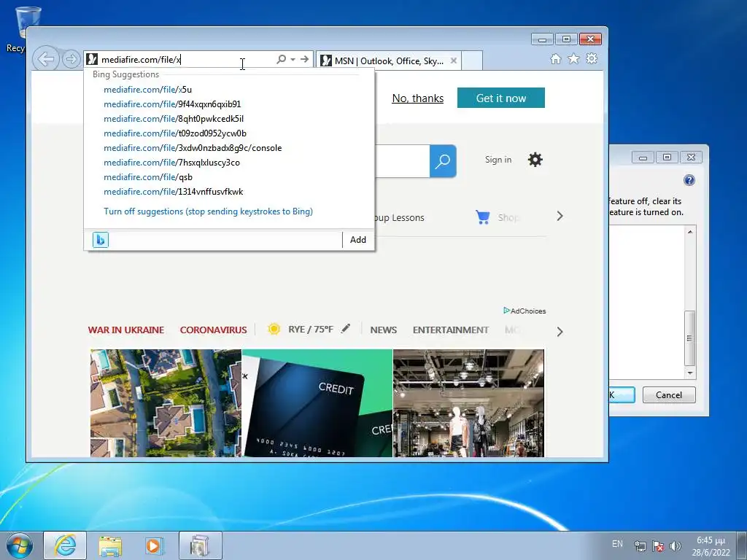Open Windows Media Player from the taskbar
747x560 pixels.
click(x=155, y=545)
